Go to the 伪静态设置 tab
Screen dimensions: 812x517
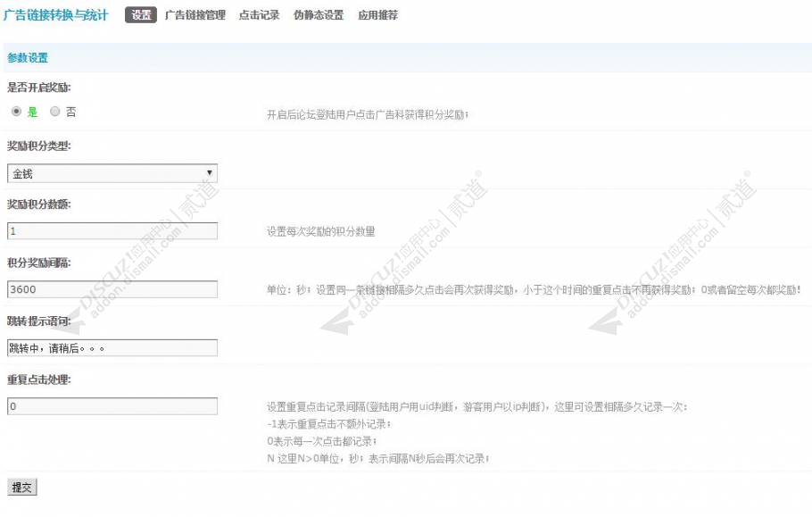319,15
